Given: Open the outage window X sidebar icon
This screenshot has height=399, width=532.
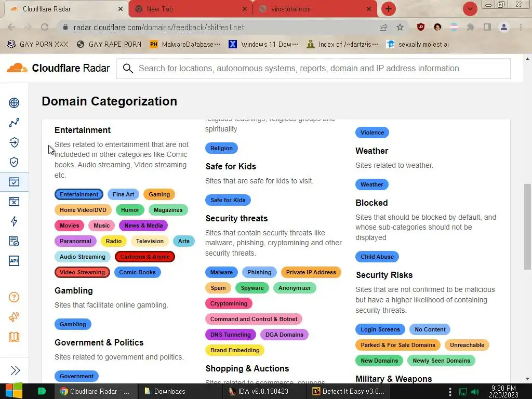Looking at the screenshot, I should point(14,202).
